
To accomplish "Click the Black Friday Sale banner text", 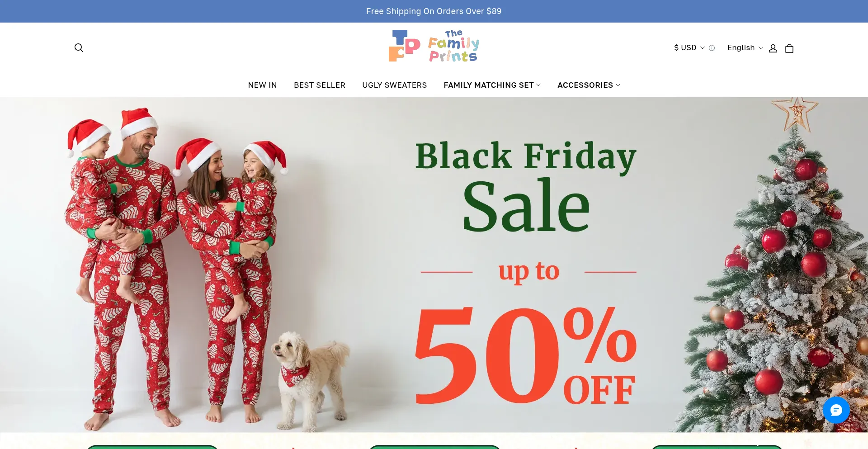I will 526,186.
